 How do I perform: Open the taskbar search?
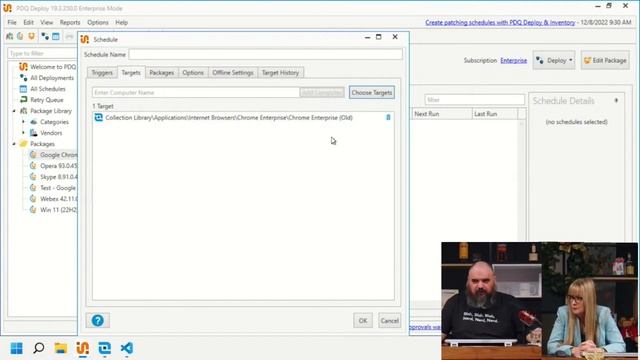(x=39, y=348)
